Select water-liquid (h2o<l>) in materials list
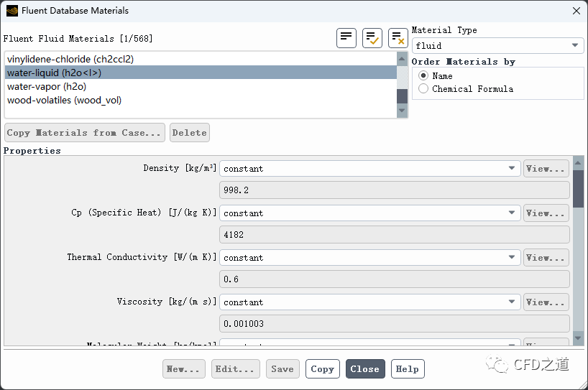 [x=201, y=73]
